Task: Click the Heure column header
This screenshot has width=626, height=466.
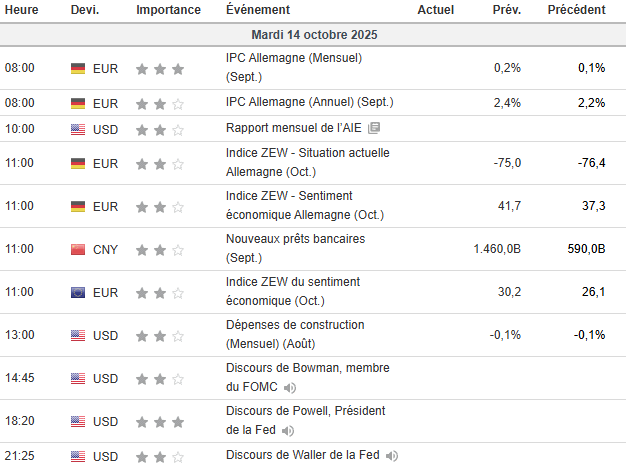Action: pos(21,10)
